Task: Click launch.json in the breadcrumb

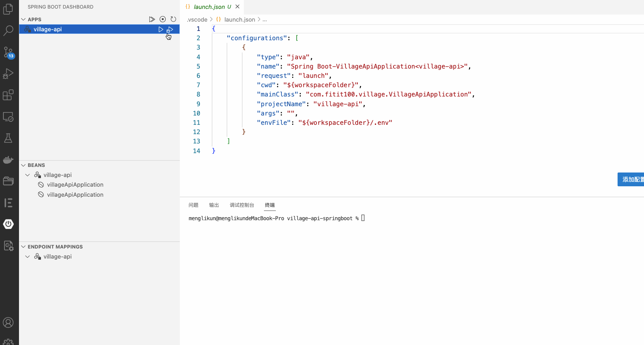Action: (x=239, y=19)
